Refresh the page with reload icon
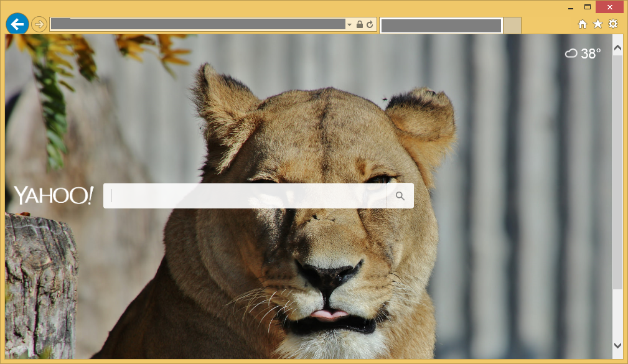 click(x=370, y=24)
